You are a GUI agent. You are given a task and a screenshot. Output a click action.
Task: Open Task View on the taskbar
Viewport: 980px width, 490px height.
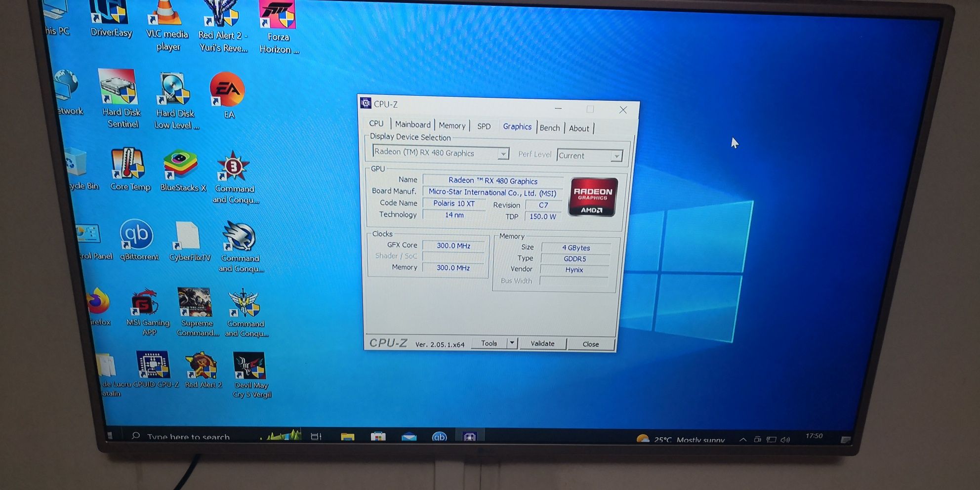316,437
